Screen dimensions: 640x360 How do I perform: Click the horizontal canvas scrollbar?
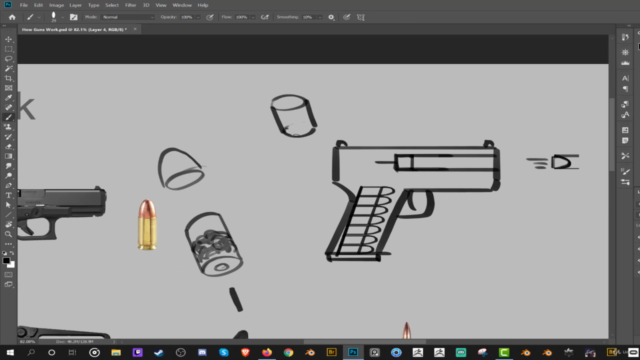coord(364,342)
